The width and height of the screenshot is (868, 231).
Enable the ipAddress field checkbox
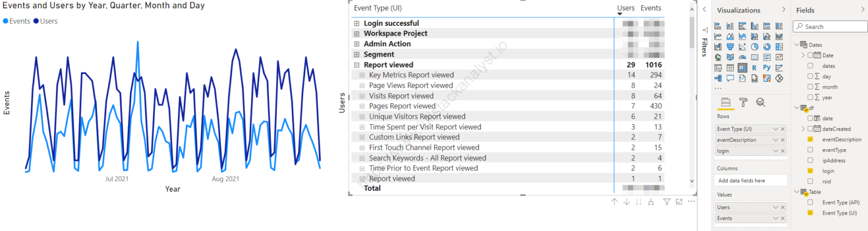click(810, 160)
